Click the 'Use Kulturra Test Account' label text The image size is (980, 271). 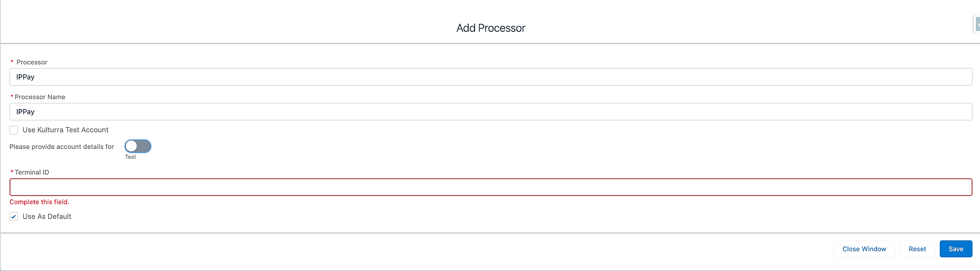click(x=65, y=130)
